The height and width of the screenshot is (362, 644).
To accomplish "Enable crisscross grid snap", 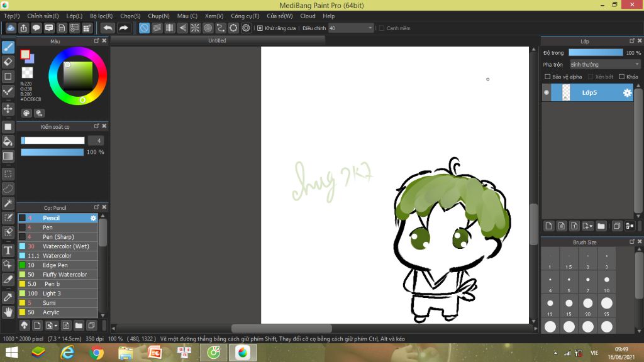I will [x=170, y=28].
